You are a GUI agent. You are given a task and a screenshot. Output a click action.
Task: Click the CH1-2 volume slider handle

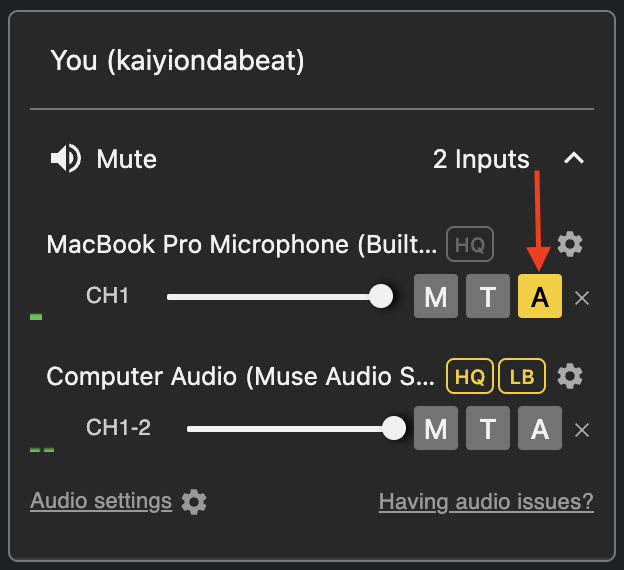coord(394,428)
